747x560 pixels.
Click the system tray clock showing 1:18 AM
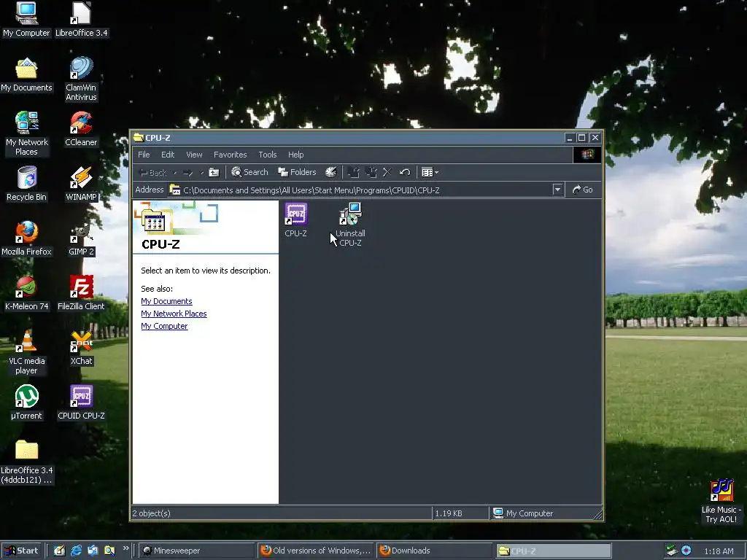click(719, 551)
